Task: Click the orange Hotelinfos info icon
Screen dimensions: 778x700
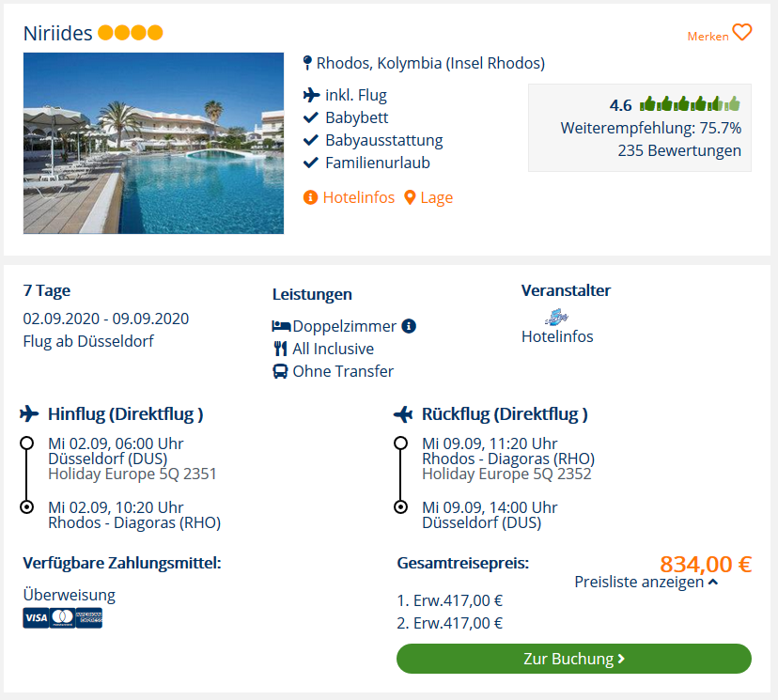Action: click(x=310, y=197)
